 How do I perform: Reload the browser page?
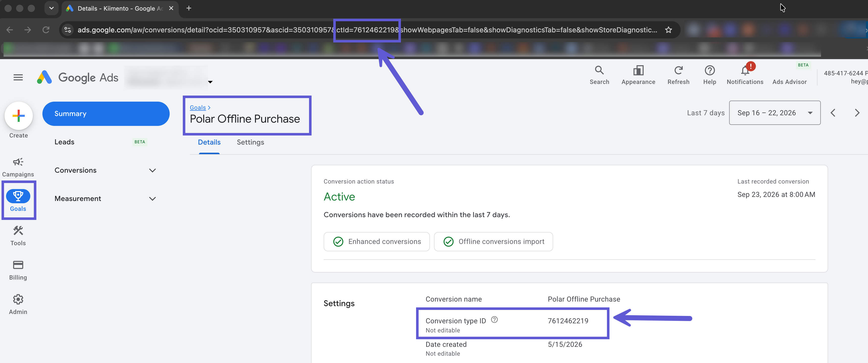pyautogui.click(x=46, y=30)
